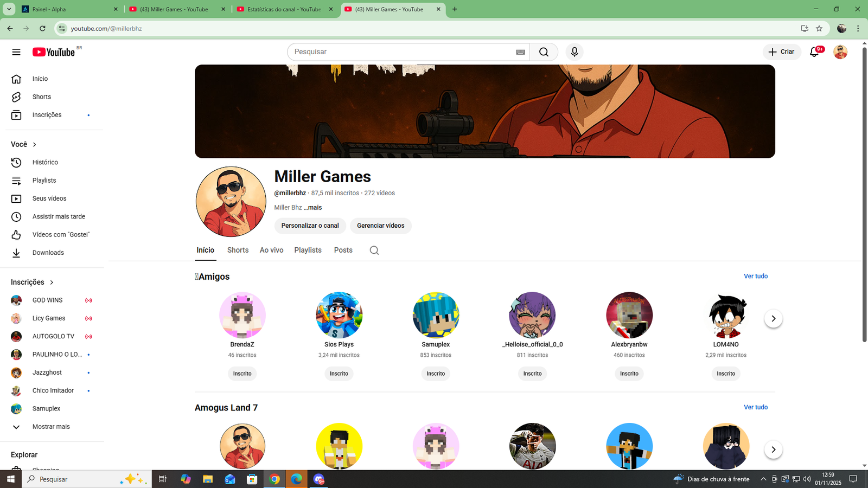
Task: Toggle subscription to Samuplex via Inscrito
Action: (x=436, y=374)
